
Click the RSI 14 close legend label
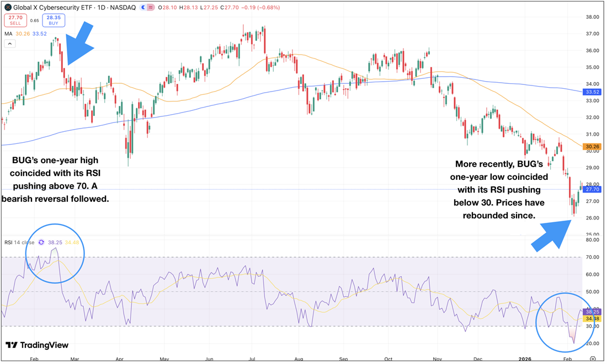pyautogui.click(x=19, y=242)
